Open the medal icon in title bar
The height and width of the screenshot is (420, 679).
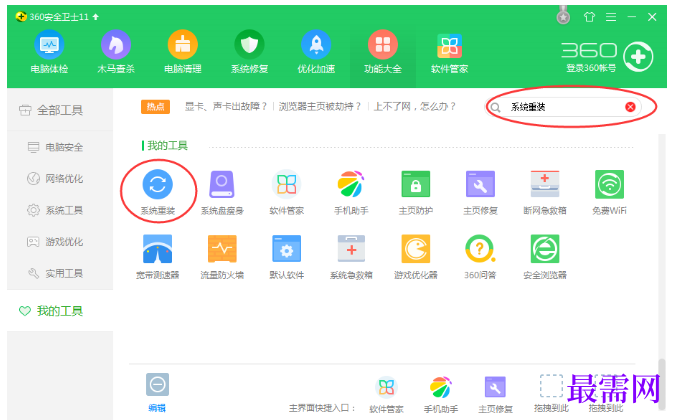coord(563,16)
